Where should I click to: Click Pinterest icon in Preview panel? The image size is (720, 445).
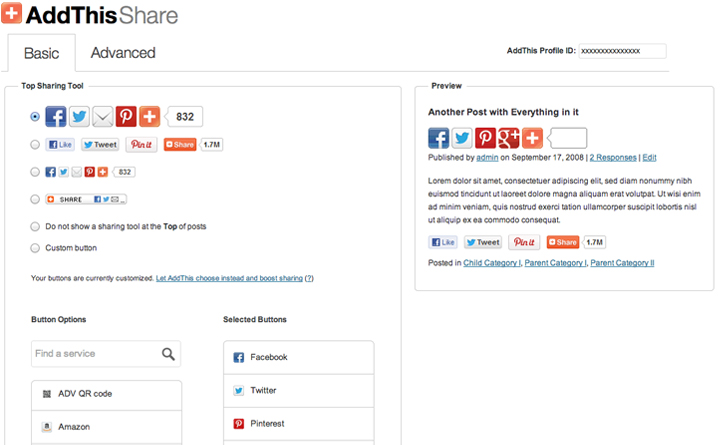(x=485, y=138)
